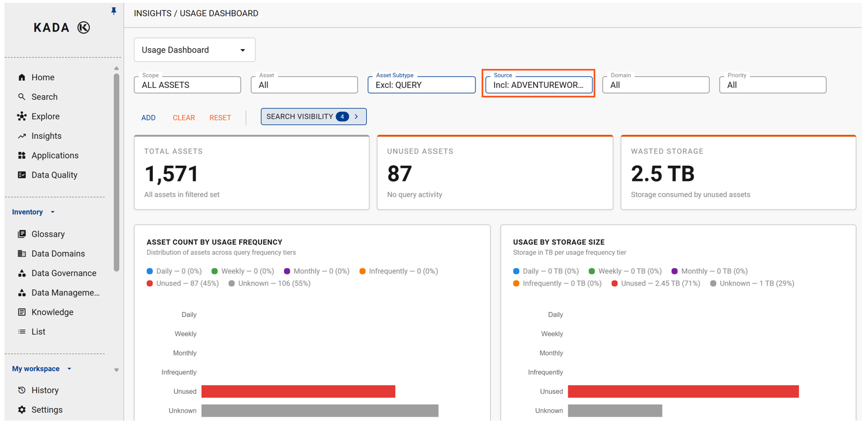Click the Insights trend-line icon

[22, 136]
